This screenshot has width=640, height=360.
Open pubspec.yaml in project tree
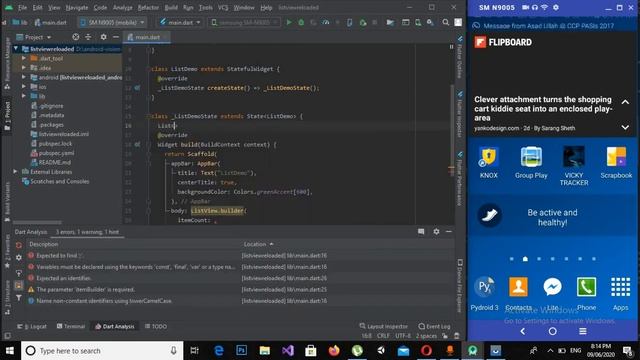pyautogui.click(x=56, y=153)
